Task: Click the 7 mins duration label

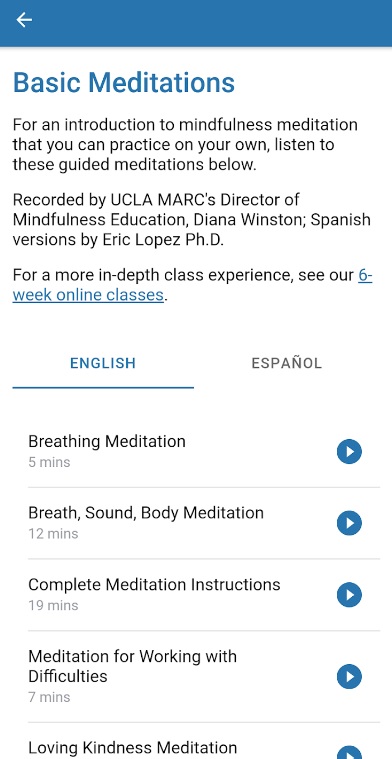Action: 49,698
